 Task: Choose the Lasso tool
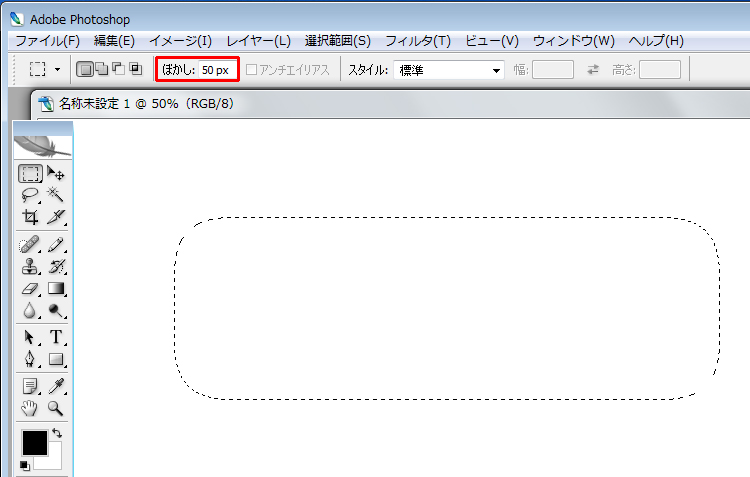(30, 195)
